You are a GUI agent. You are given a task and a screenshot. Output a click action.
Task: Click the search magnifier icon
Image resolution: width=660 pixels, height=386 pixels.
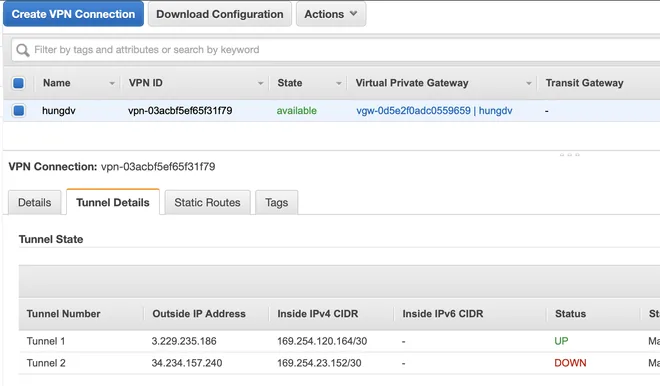[x=23, y=50]
